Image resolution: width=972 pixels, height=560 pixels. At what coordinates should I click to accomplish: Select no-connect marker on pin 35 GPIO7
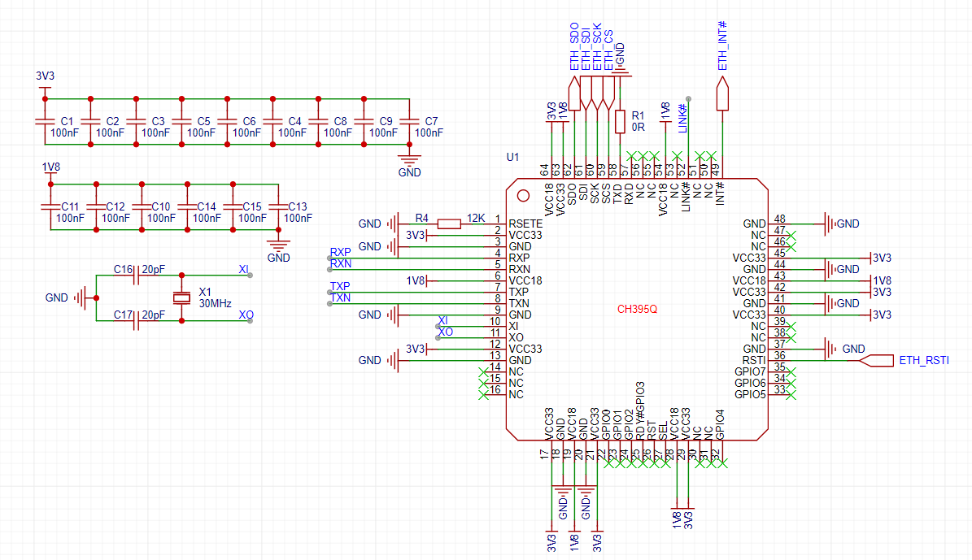(791, 371)
